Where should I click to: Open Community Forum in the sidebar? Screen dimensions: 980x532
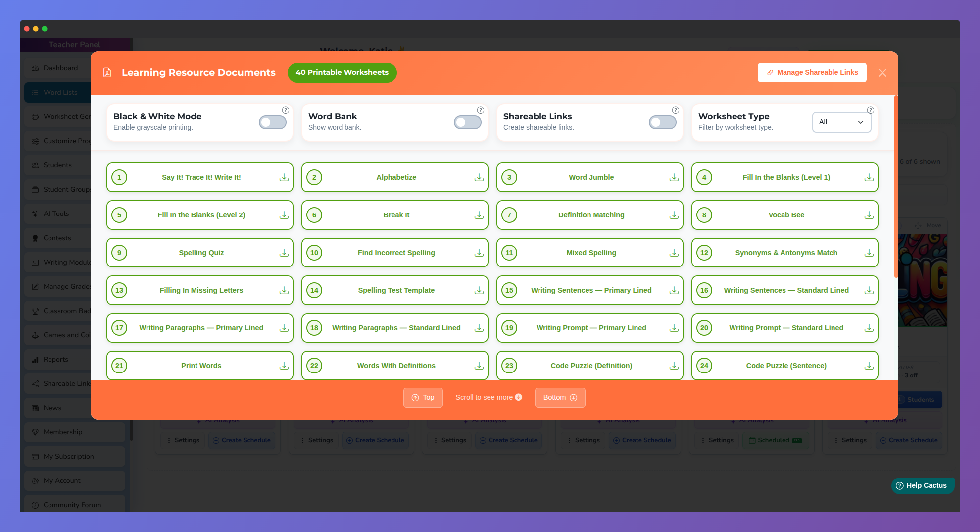74,504
